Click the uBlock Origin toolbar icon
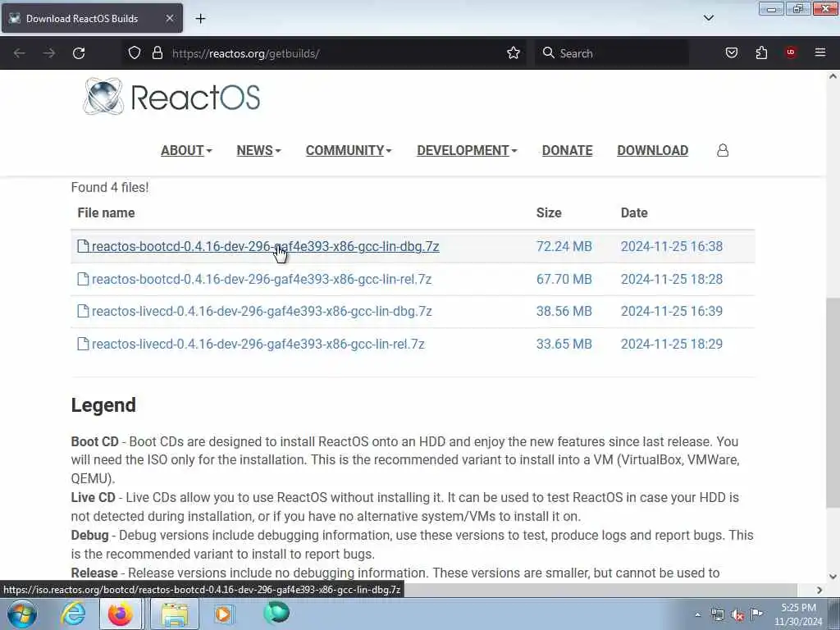This screenshot has width=840, height=630. (791, 53)
